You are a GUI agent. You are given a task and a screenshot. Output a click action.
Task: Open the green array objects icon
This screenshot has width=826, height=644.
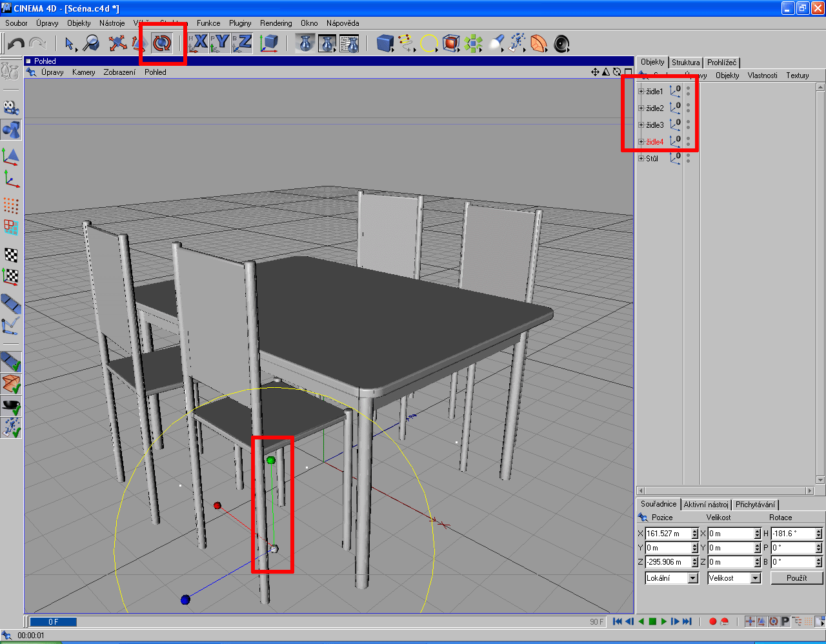coord(473,43)
